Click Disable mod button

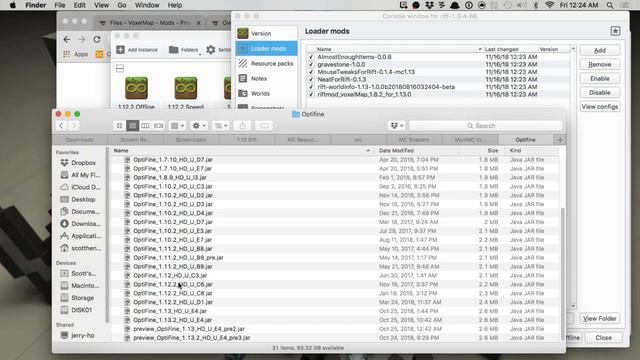tap(600, 93)
